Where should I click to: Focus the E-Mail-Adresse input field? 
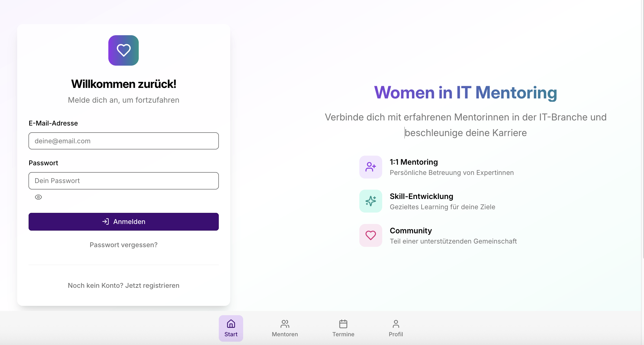(123, 141)
